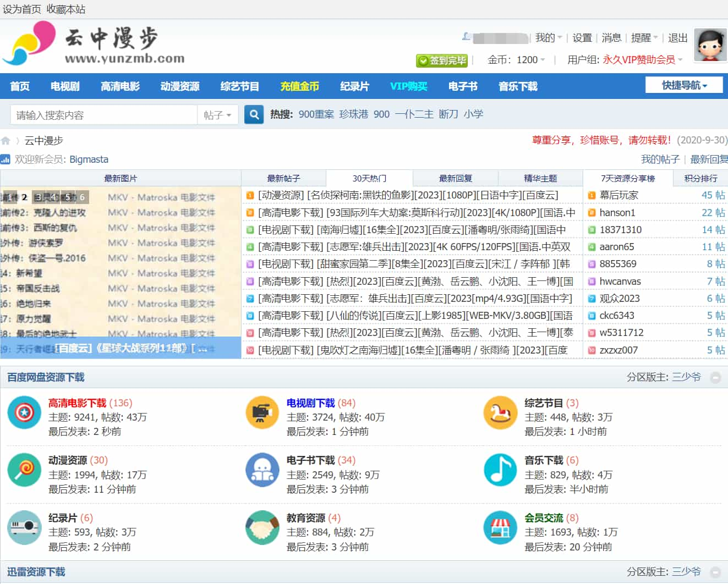Open 高清电影 in navigation bar
Image resolution: width=728 pixels, height=584 pixels.
(x=120, y=86)
